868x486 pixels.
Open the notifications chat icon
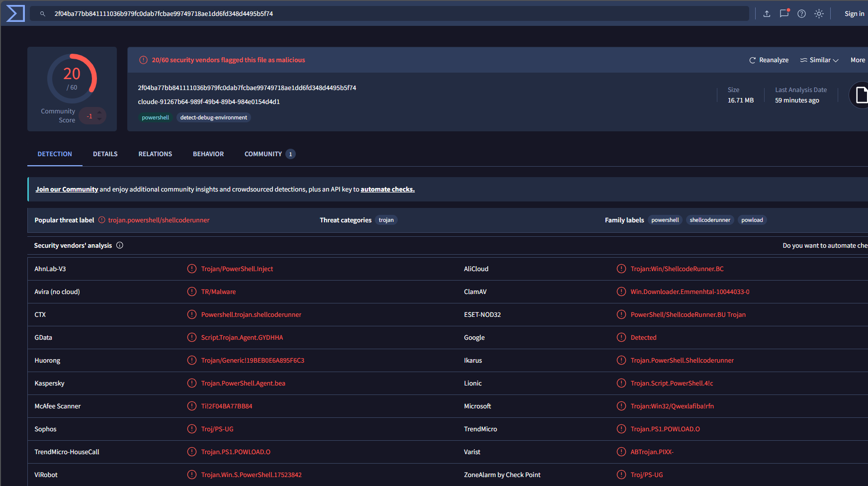click(784, 14)
